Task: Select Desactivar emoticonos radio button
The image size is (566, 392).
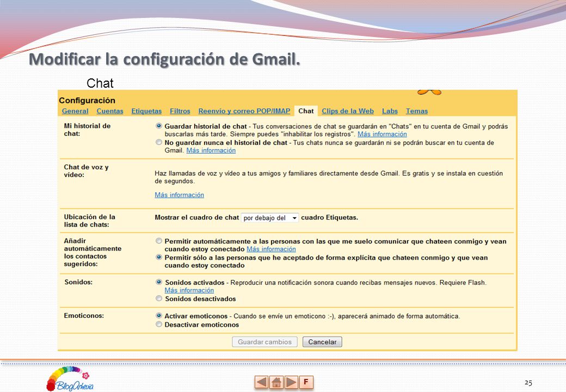Action: [159, 324]
